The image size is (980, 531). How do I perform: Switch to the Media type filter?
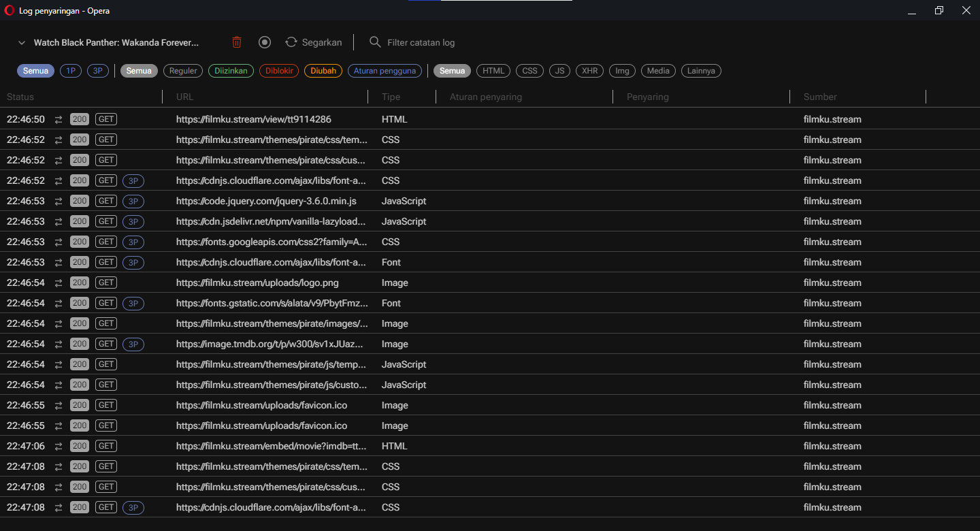[657, 70]
